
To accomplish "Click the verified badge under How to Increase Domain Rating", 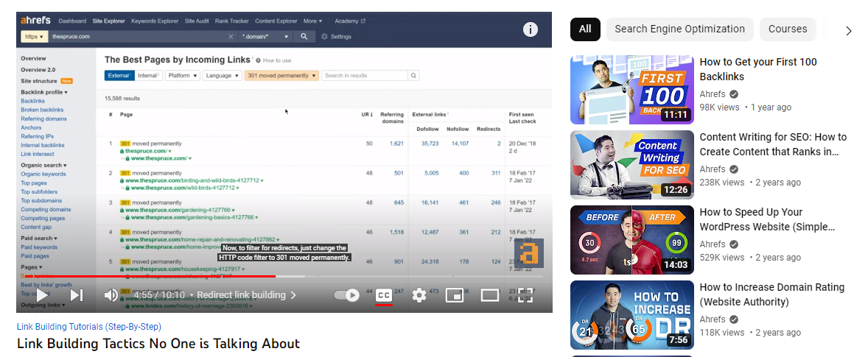I will click(733, 319).
